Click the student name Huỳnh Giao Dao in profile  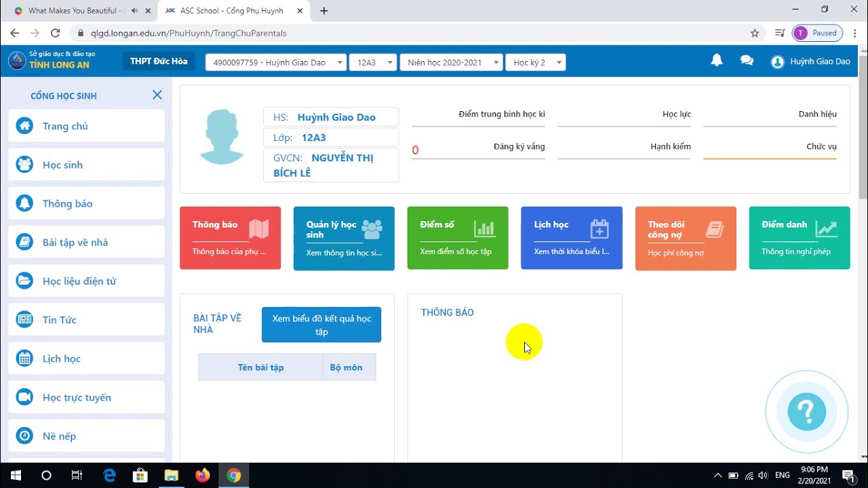coord(336,117)
